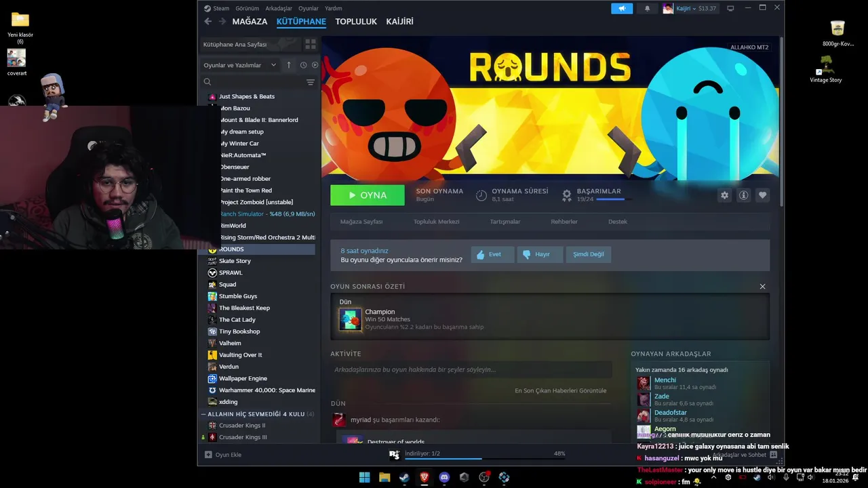Open the Destek tab
Viewport: 868px width, 488px height.
[618, 222]
